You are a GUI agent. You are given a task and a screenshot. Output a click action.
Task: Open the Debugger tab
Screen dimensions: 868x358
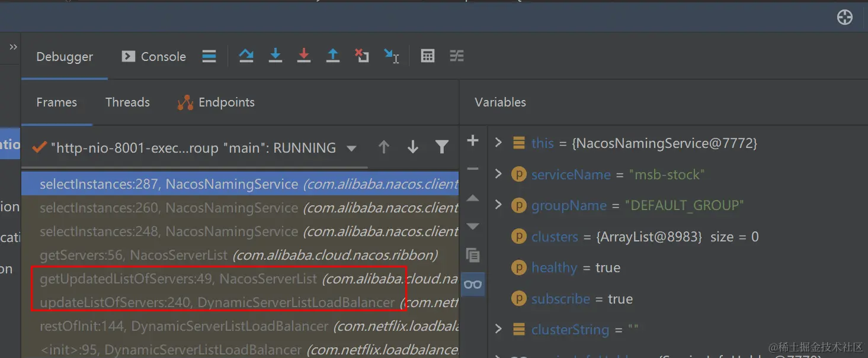click(x=65, y=57)
